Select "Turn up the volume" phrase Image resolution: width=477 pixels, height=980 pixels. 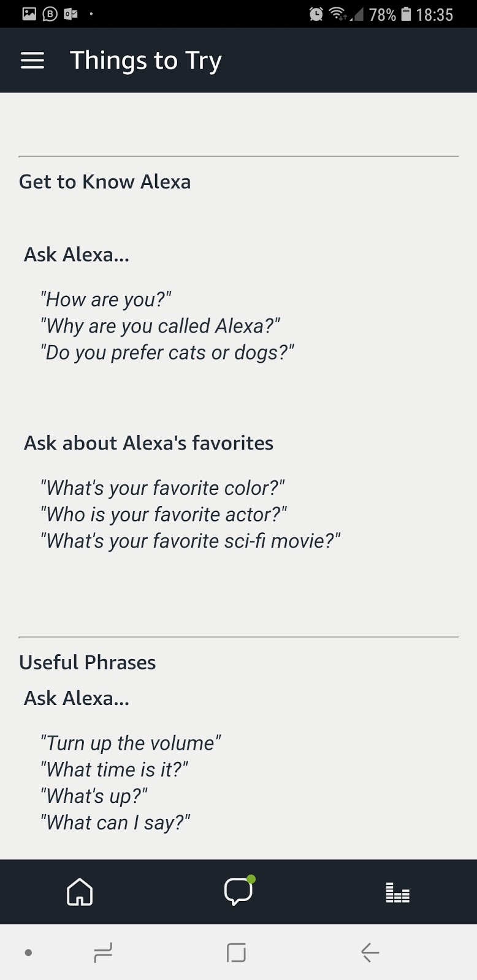point(131,743)
